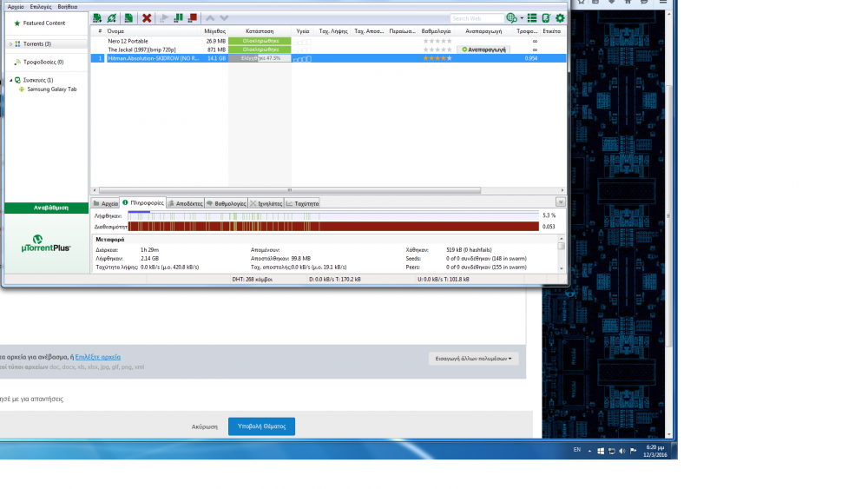The image size is (868, 489).
Task: Open Εισαγωγή άλλων πολυμέσων dropdown in browser
Action: (x=473, y=359)
